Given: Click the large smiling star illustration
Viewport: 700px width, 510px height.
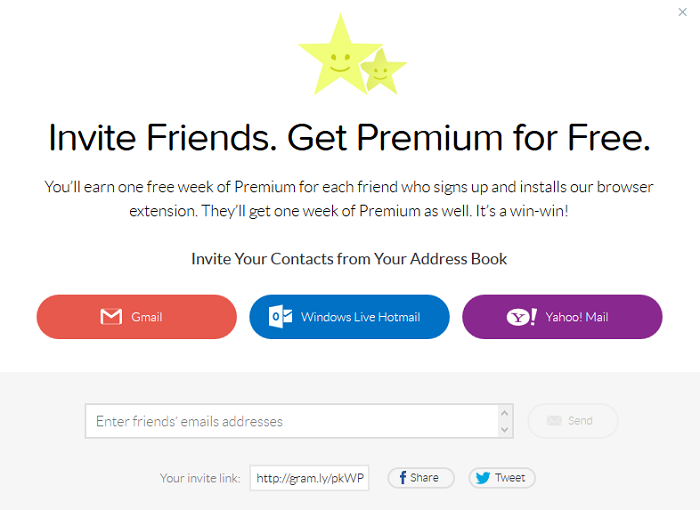Looking at the screenshot, I should 338,53.
